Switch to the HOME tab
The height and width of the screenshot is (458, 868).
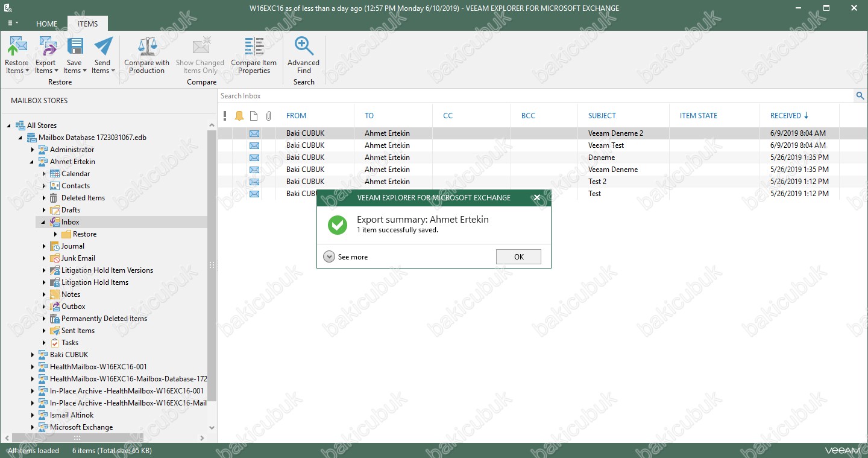(46, 24)
